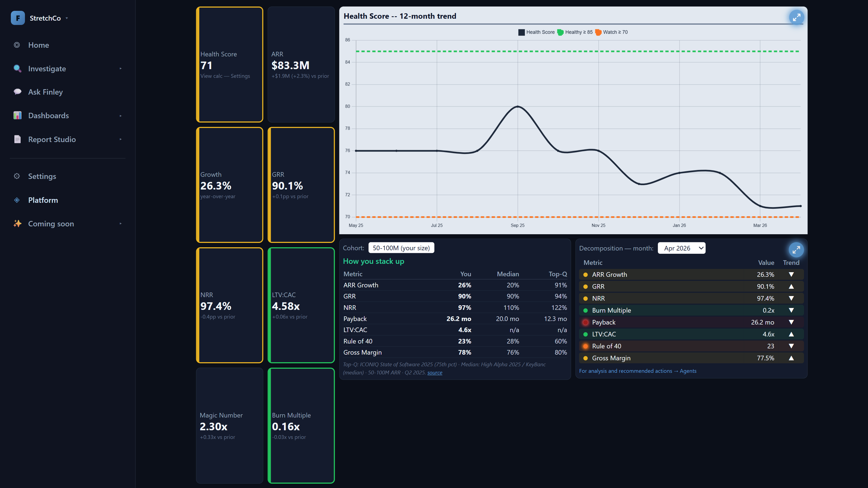This screenshot has width=868, height=488.
Task: Click the Payback red status dot
Action: pos(586,322)
